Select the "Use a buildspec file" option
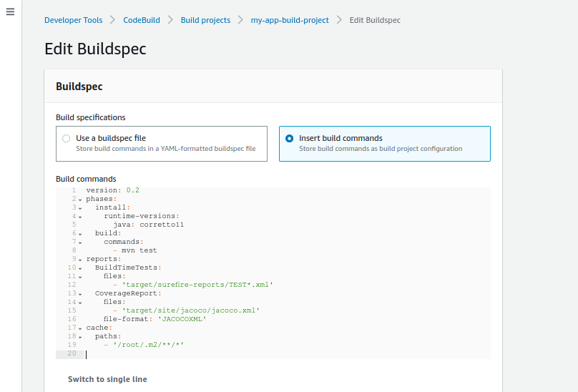The height and width of the screenshot is (392, 578). pos(67,139)
